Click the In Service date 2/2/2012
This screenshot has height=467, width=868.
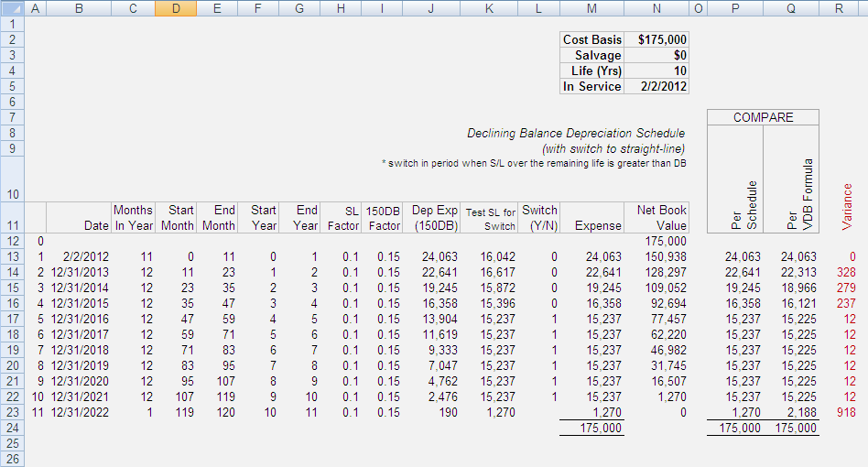coord(656,86)
